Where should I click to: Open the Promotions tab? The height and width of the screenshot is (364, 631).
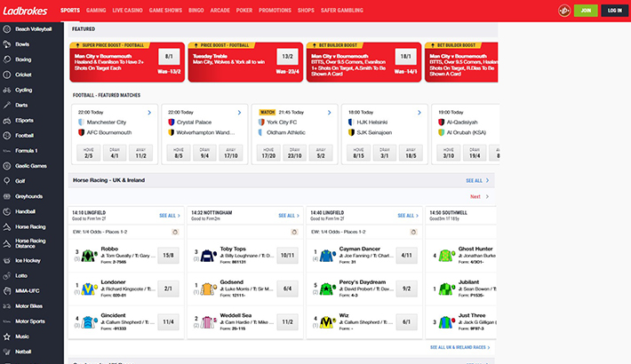pos(275,11)
